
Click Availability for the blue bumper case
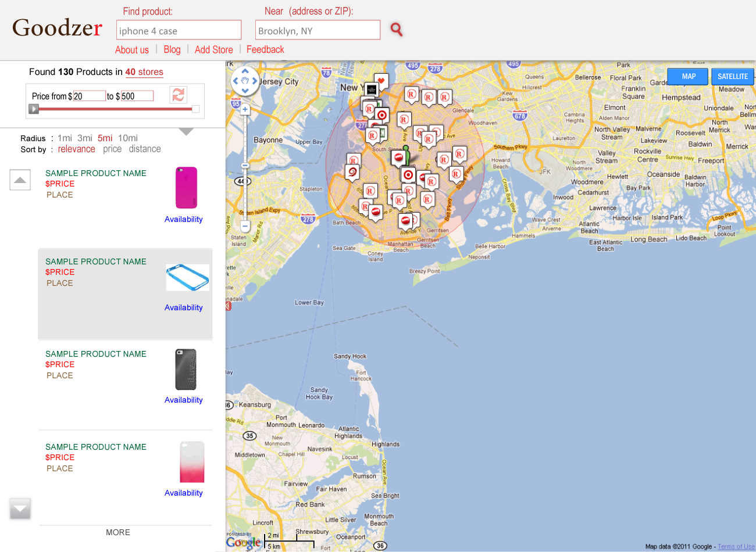click(x=184, y=307)
